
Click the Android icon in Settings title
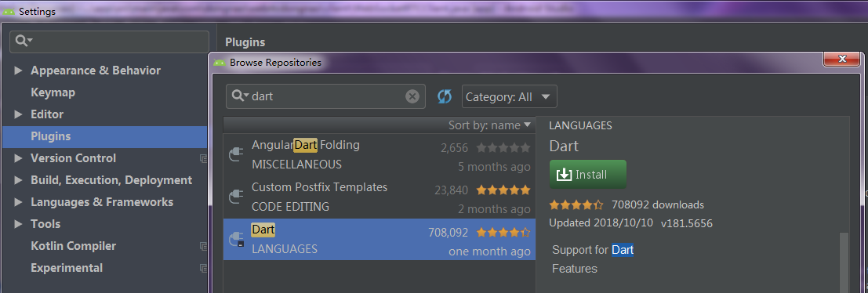9,12
